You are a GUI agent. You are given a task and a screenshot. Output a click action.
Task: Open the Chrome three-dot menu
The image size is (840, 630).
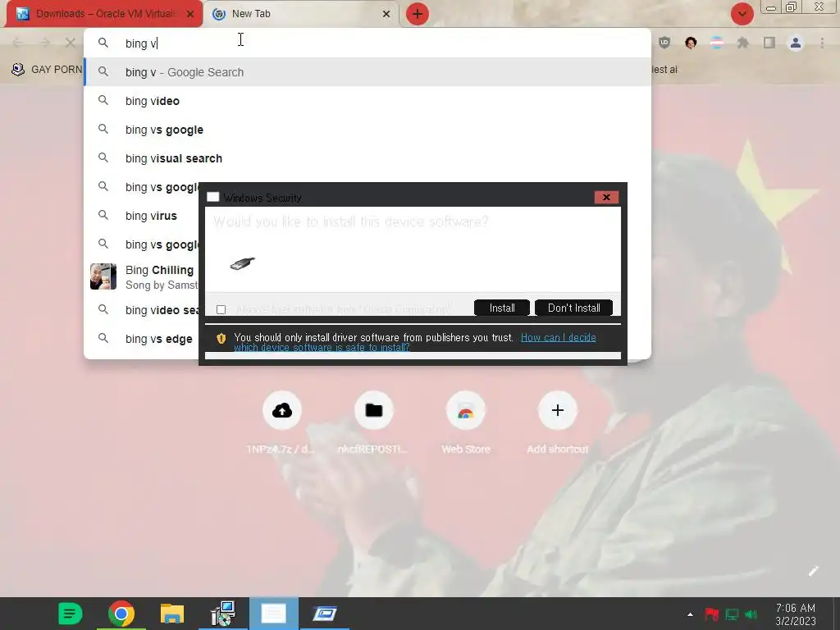[x=822, y=43]
